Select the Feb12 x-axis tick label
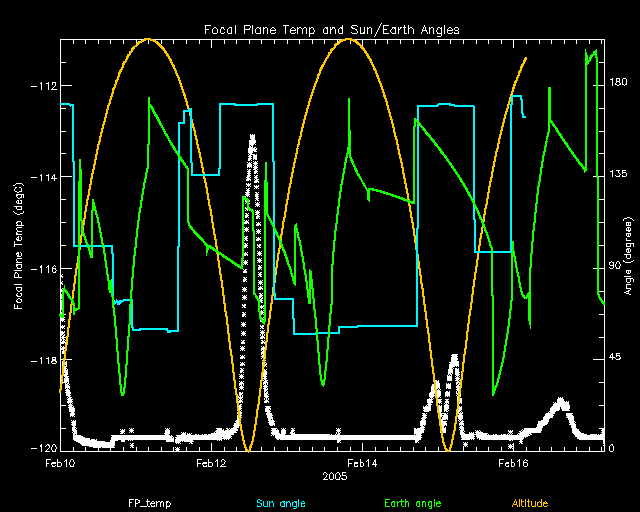This screenshot has height=512, width=640. (211, 463)
